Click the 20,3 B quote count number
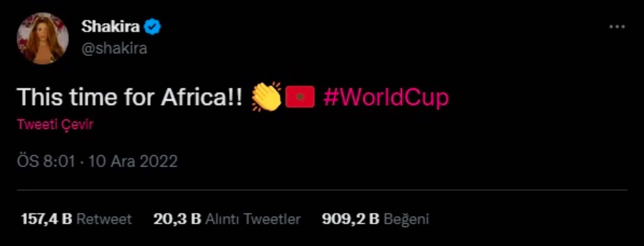Viewport: 644px width, 246px height. tap(177, 219)
